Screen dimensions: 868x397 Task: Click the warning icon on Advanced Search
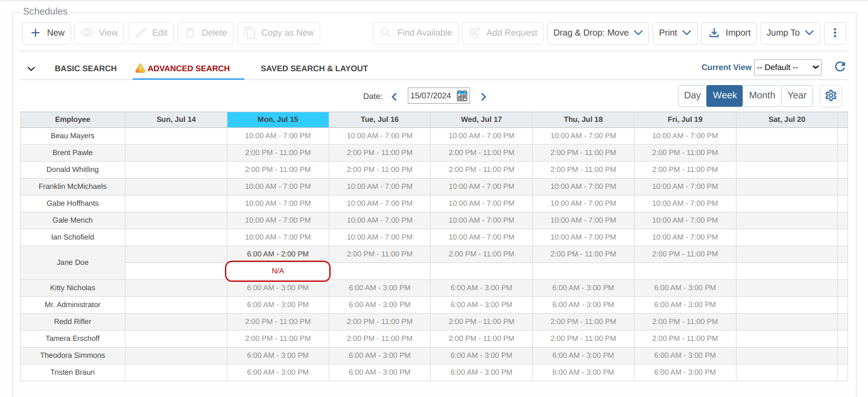pyautogui.click(x=140, y=68)
